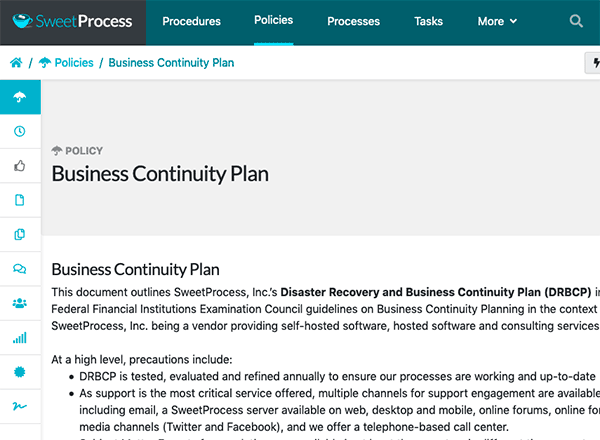Select the single document icon in sidebar
The height and width of the screenshot is (440, 600).
click(20, 200)
